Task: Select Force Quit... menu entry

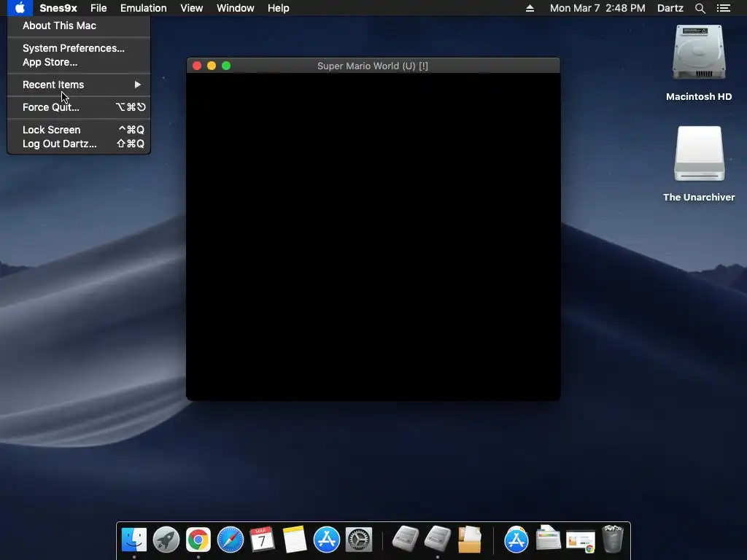Action: click(x=79, y=107)
